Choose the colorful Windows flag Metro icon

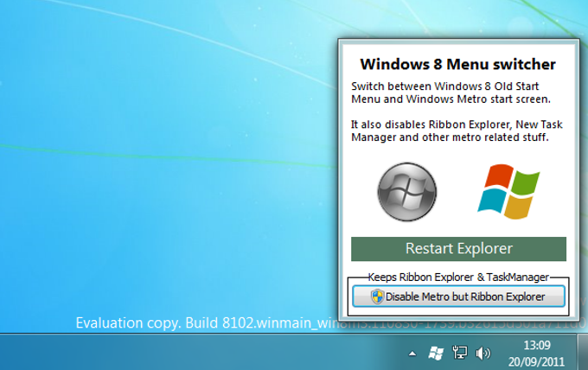pos(508,192)
